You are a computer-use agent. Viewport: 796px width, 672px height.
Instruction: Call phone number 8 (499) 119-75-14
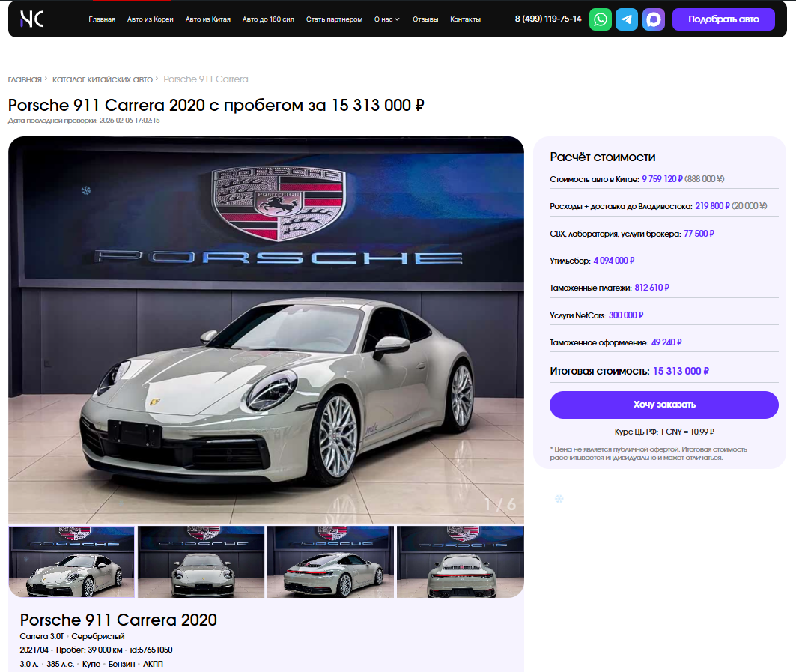tap(547, 19)
